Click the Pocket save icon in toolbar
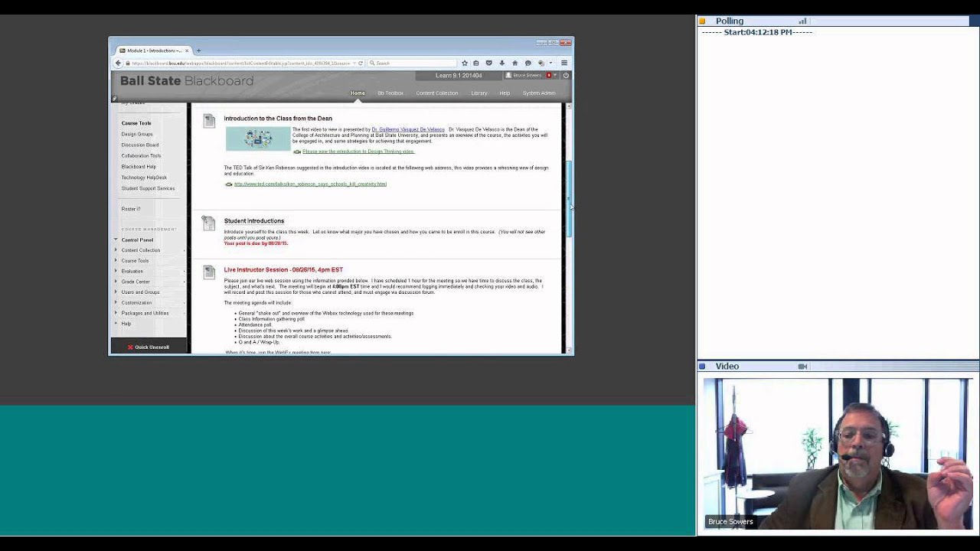Viewport: 980px width, 551px height. (x=489, y=63)
